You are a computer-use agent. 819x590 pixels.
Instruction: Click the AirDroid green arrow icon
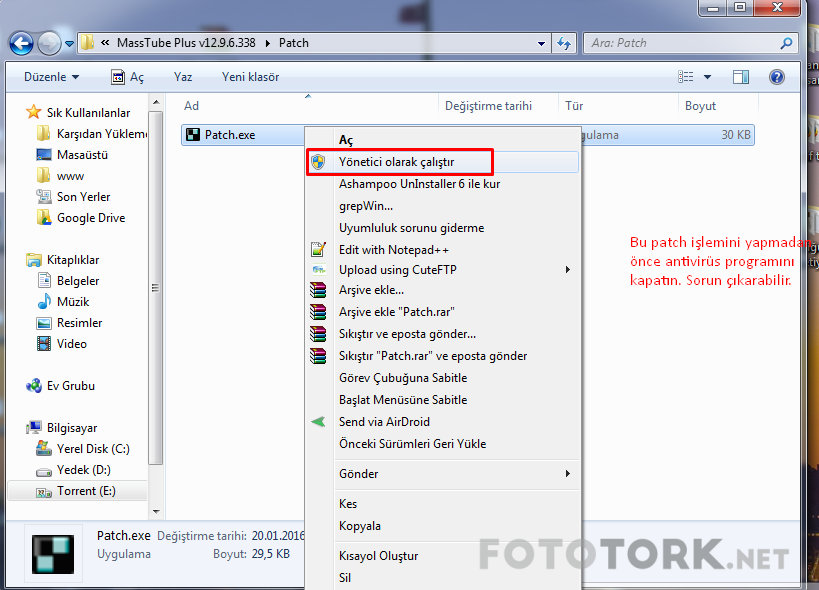[318, 421]
